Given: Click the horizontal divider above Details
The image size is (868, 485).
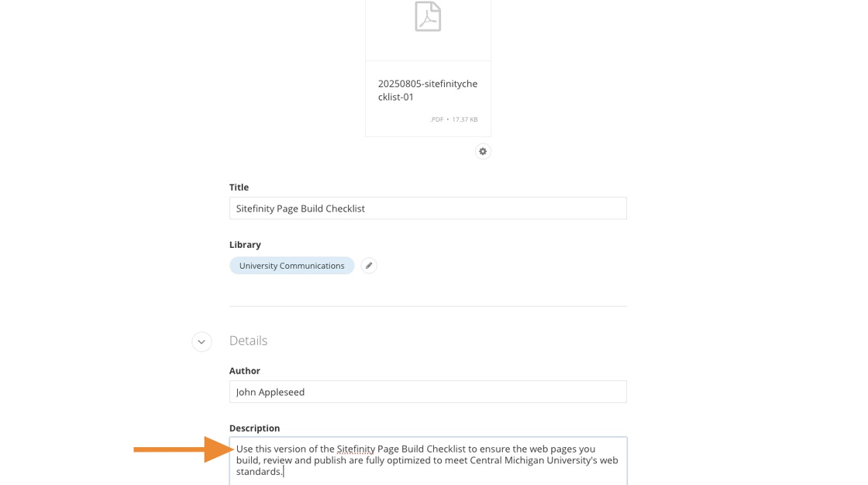Looking at the screenshot, I should 428,307.
